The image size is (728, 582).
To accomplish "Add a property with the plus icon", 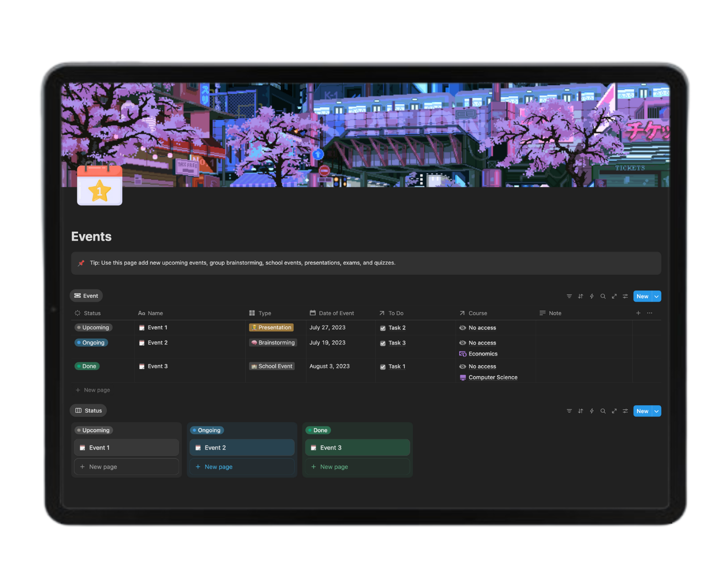I will [x=638, y=313].
